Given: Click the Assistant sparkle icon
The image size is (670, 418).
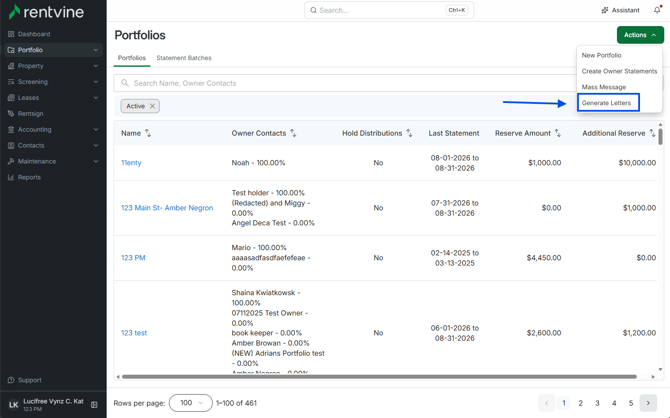Looking at the screenshot, I should click(x=605, y=10).
